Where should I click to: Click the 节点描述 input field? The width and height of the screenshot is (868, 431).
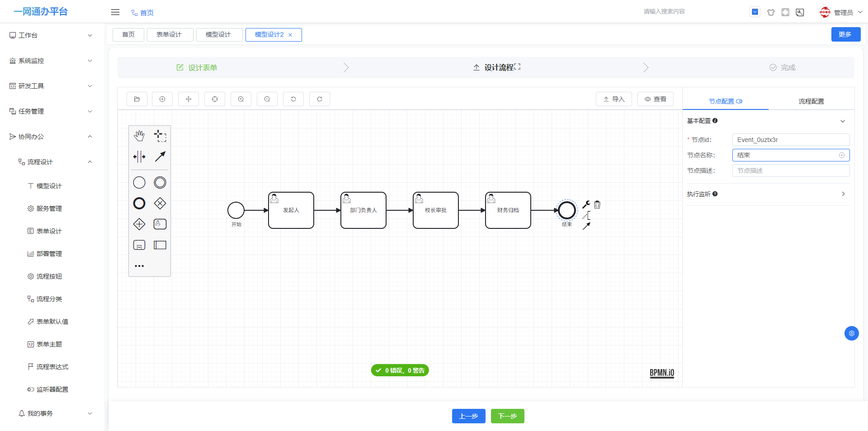coord(791,171)
